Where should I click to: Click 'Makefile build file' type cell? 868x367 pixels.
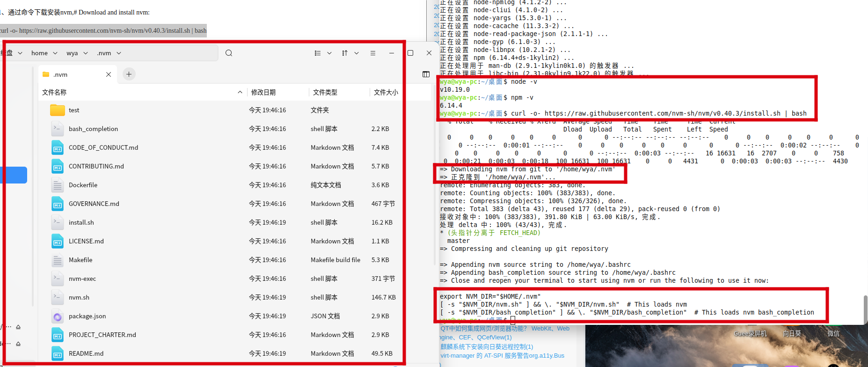click(x=336, y=260)
